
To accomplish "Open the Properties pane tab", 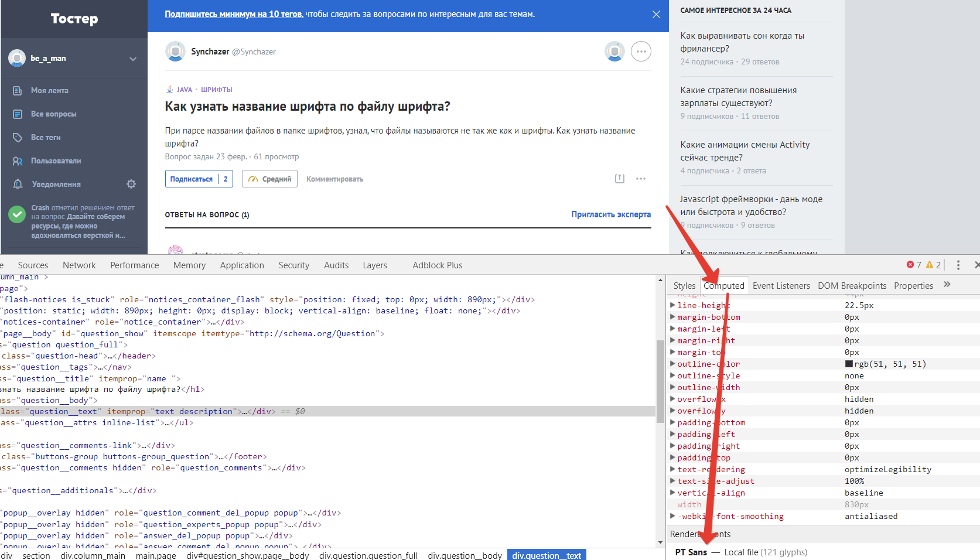I will pyautogui.click(x=913, y=286).
